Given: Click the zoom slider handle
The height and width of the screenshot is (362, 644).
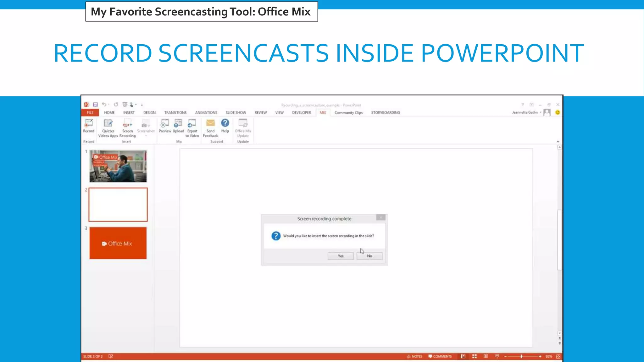Looking at the screenshot, I should tap(521, 356).
